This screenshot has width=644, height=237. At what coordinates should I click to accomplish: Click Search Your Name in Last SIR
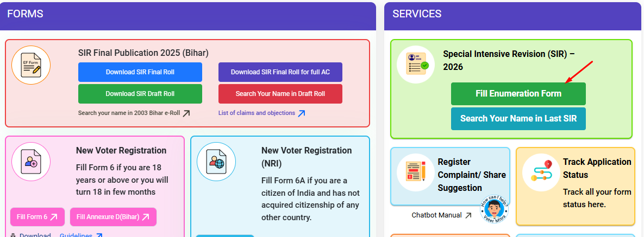coord(518,118)
